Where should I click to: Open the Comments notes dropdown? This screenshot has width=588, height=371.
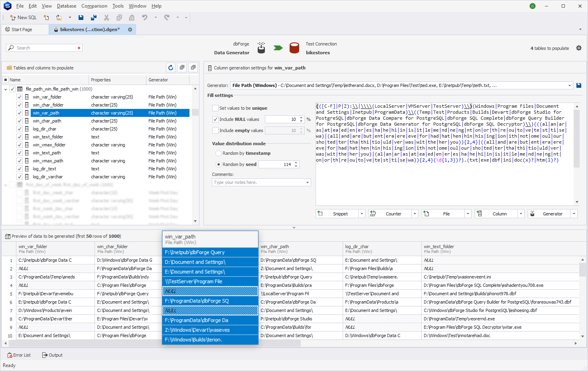308,182
